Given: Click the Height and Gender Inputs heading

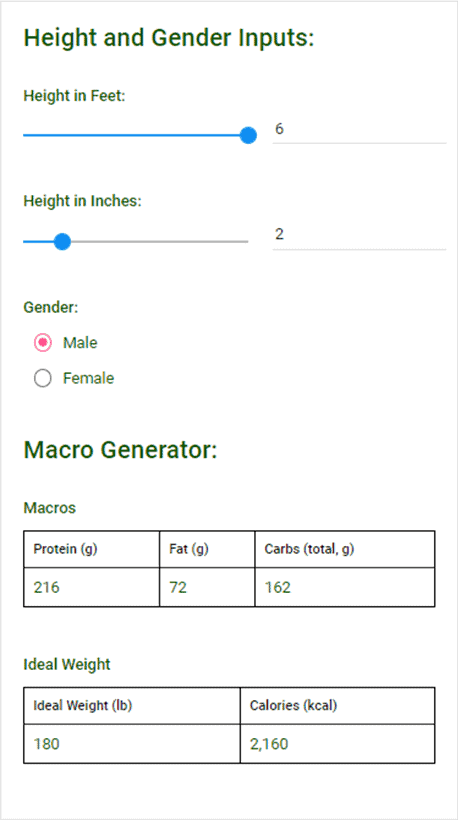Looking at the screenshot, I should (169, 39).
